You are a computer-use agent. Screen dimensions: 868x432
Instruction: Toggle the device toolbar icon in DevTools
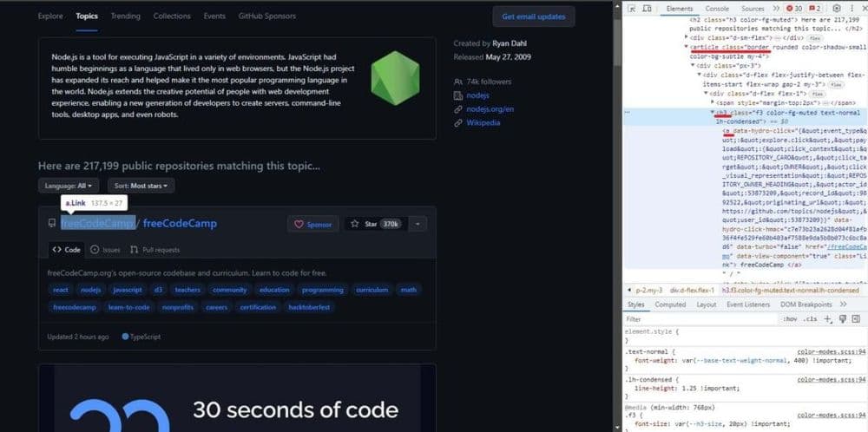(646, 9)
